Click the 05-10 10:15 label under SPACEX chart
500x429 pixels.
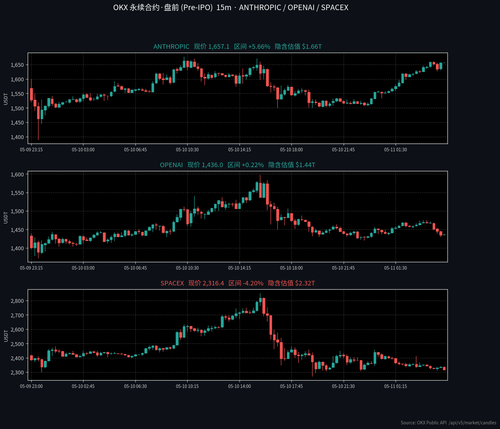(x=187, y=386)
